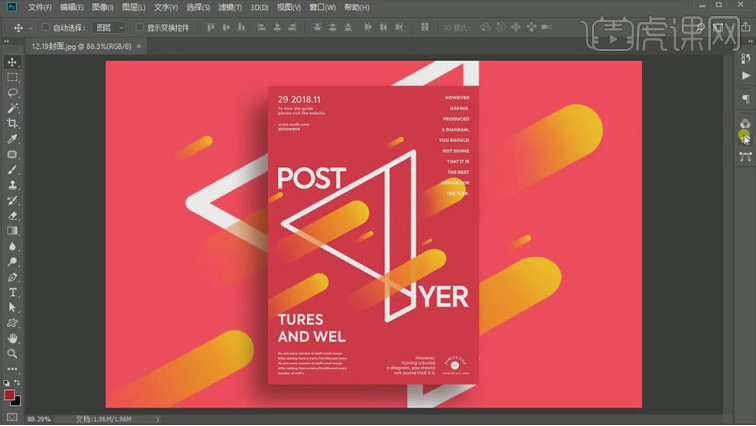756x426 pixels.
Task: Select the Zoom tool
Action: 12,354
